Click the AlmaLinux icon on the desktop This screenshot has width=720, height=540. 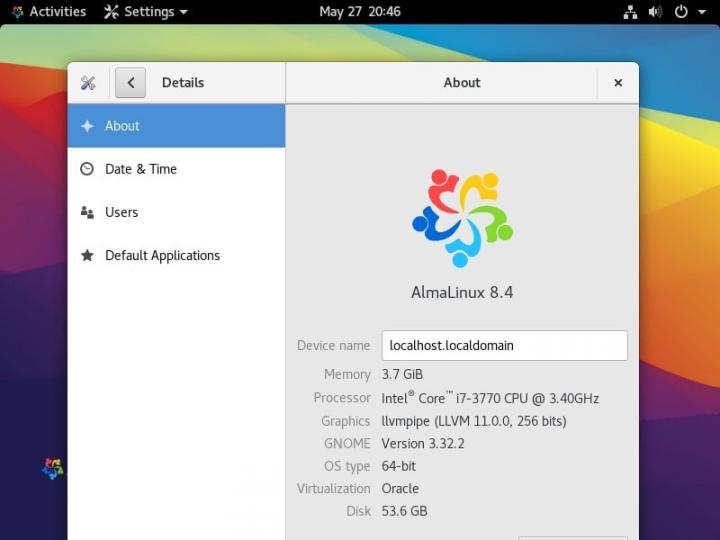pyautogui.click(x=53, y=468)
